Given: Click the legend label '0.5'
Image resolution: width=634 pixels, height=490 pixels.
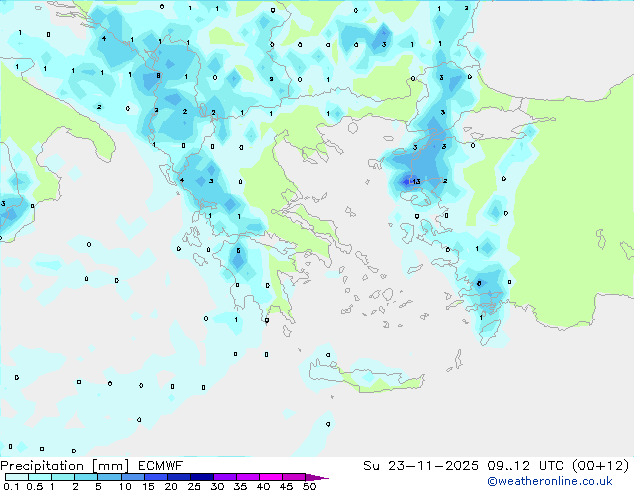Looking at the screenshot, I should click(x=35, y=486).
